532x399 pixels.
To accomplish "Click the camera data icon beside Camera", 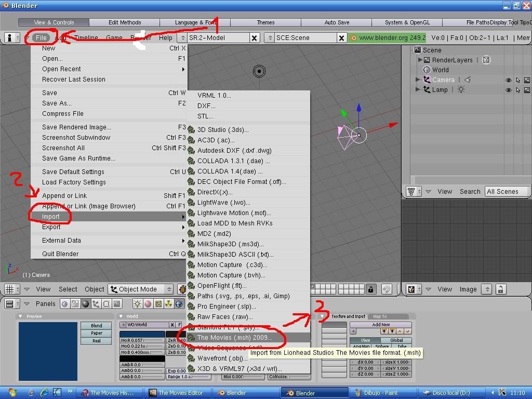I will [468, 79].
